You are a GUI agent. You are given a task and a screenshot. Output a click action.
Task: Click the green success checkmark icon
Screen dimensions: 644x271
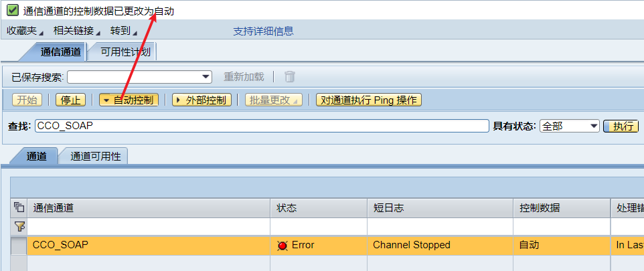pos(13,10)
